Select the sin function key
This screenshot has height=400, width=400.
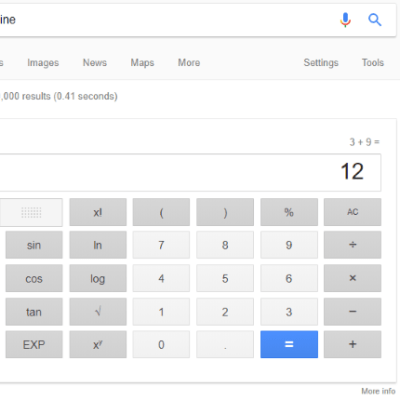(34, 245)
